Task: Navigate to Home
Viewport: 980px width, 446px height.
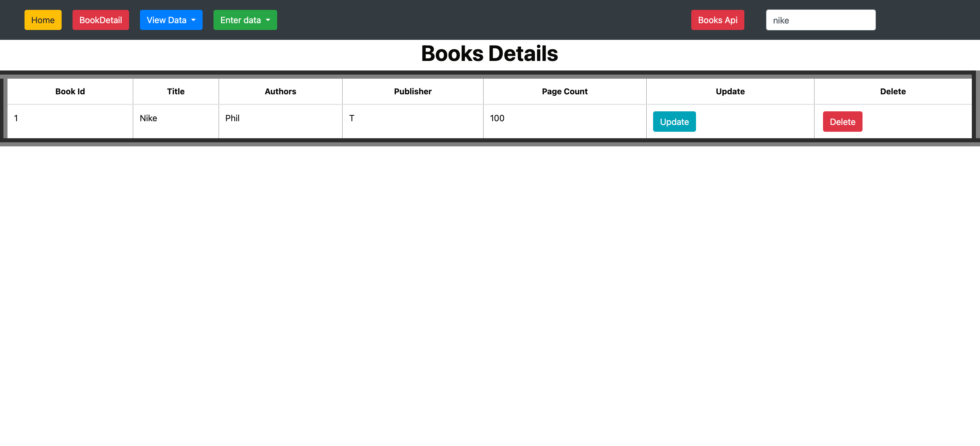Action: (43, 20)
